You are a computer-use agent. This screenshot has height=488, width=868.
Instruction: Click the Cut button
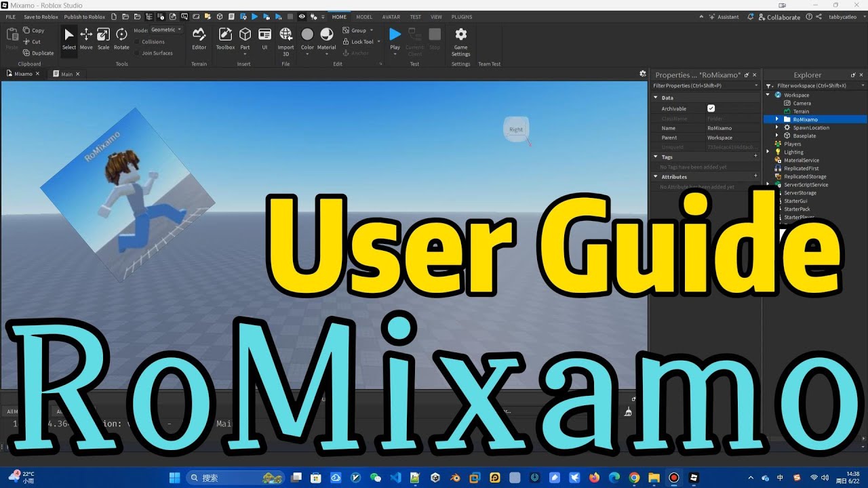pyautogui.click(x=32, y=41)
